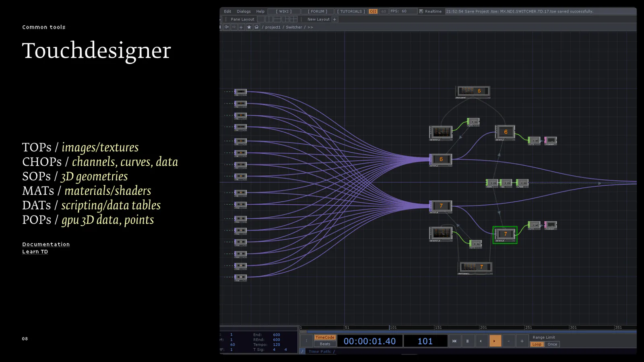Switch timeline display to Beats

pyautogui.click(x=325, y=344)
